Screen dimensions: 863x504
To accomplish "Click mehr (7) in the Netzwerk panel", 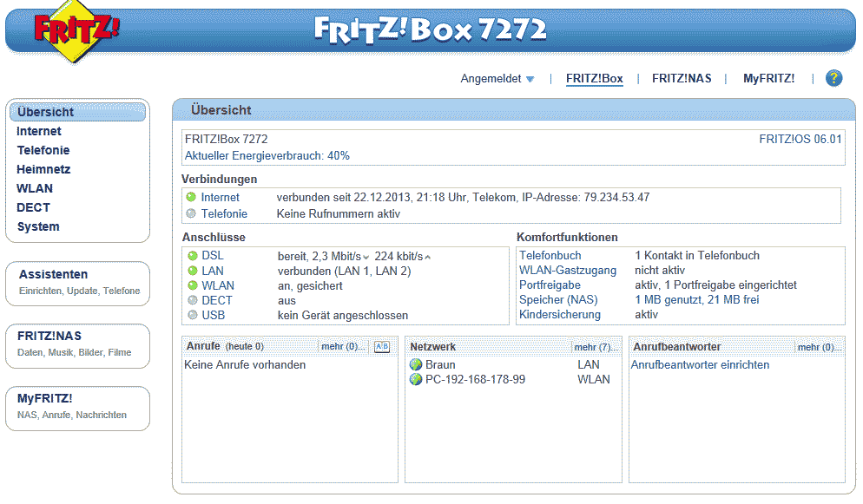I will [595, 347].
